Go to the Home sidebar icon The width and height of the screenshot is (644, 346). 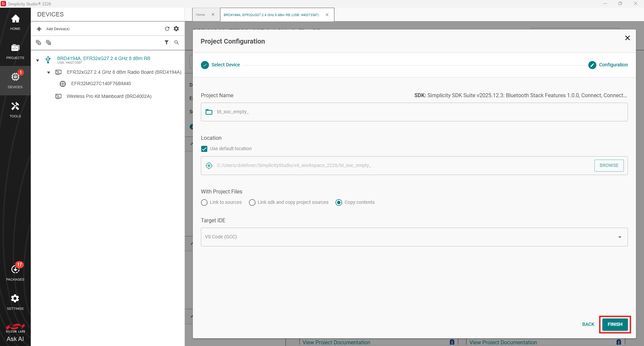(x=15, y=22)
